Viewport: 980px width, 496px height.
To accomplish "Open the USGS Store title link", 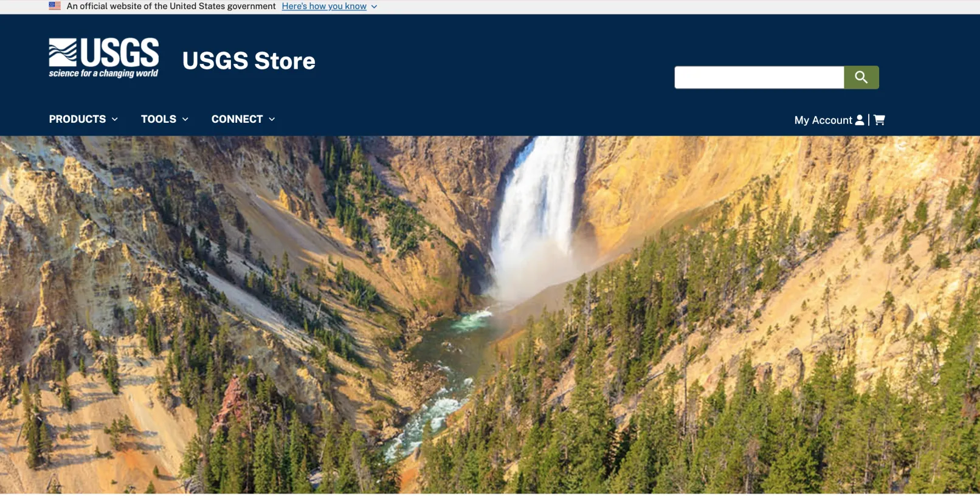I will (x=249, y=61).
